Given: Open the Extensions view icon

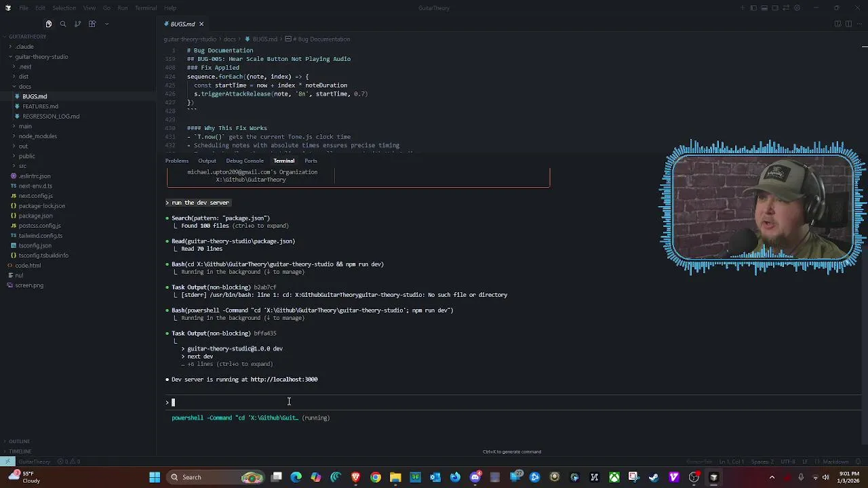Looking at the screenshot, I should click(x=92, y=24).
